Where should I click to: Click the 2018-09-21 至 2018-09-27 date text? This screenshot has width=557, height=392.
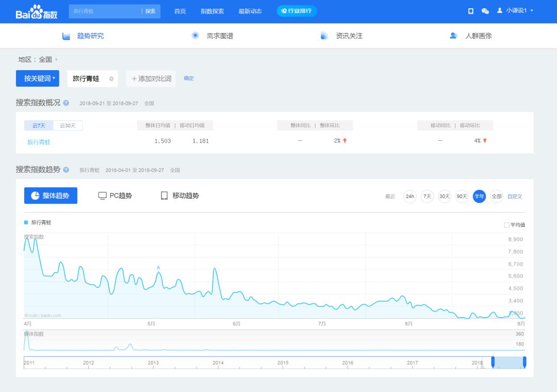coord(109,104)
